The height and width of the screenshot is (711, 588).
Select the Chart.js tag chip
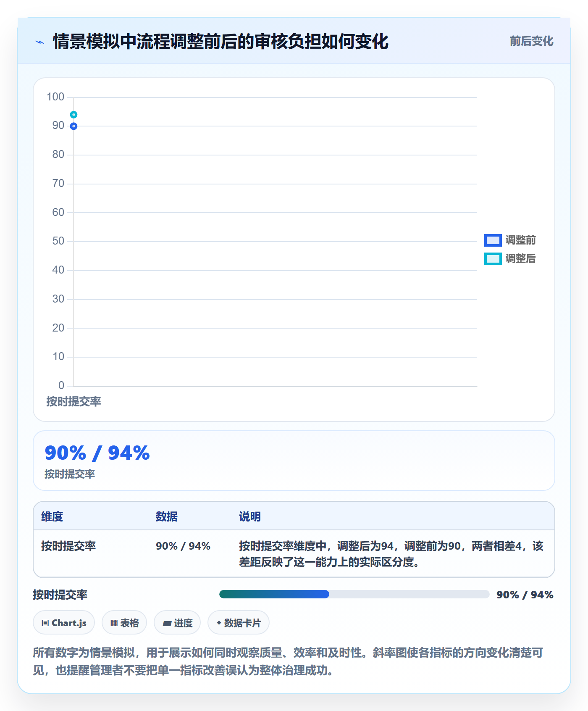pos(64,623)
